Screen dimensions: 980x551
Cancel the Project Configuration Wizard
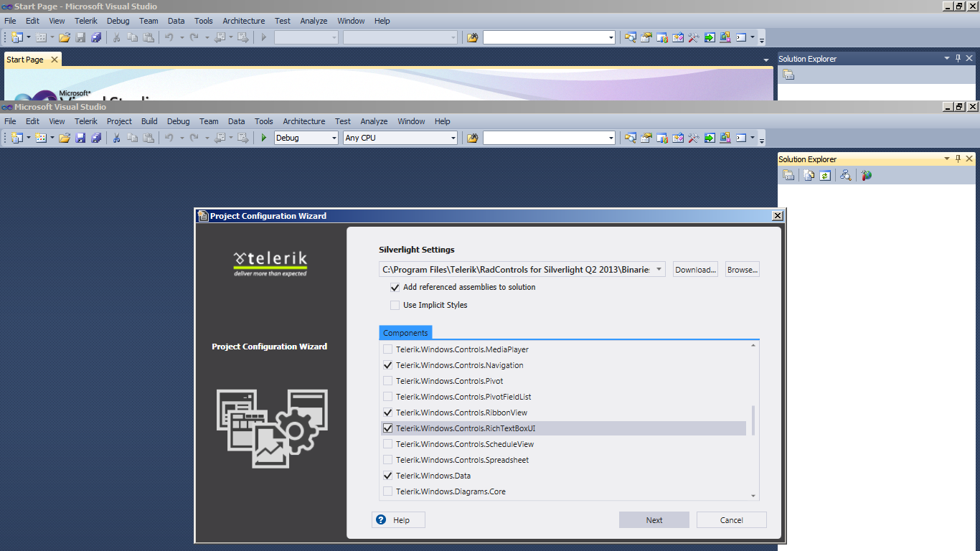[x=732, y=520]
